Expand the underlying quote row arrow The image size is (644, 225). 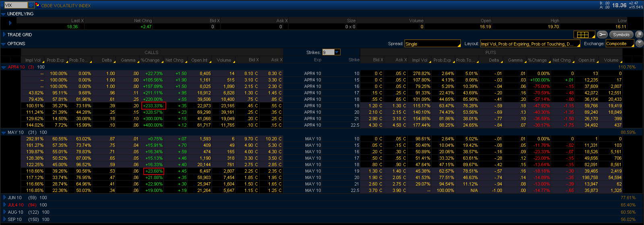point(10,23)
